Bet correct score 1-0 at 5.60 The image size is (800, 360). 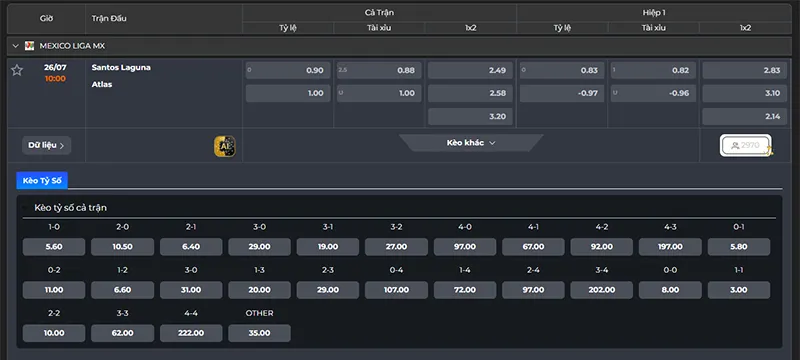point(54,247)
